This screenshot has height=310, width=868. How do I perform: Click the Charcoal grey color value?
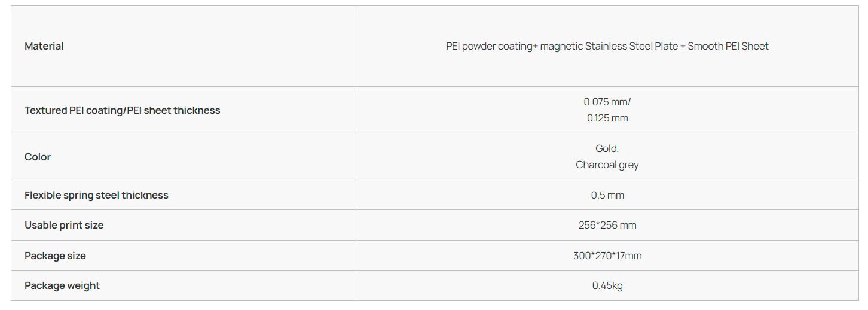607,165
